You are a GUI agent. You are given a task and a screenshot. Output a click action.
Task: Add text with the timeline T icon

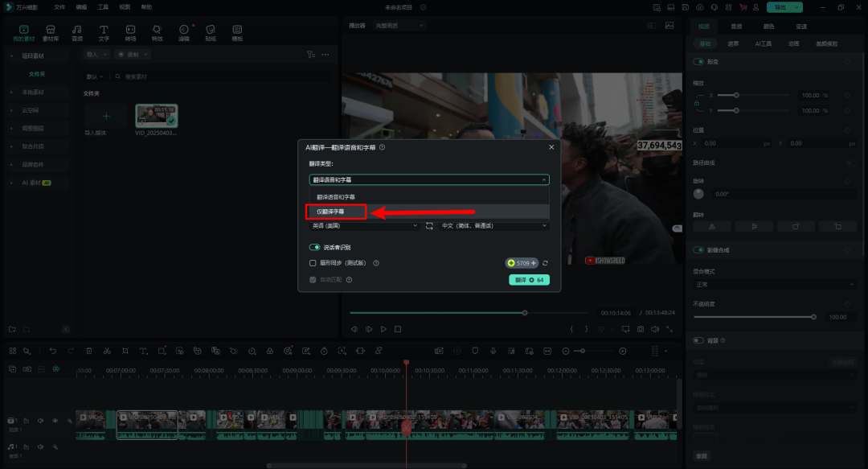tap(143, 351)
